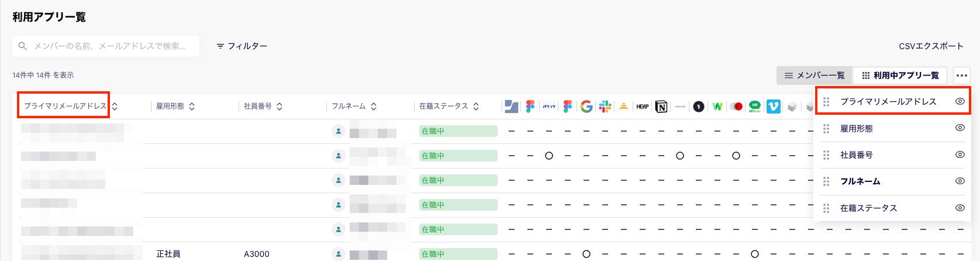Select プライマリメールアドレス in the column panel
The height and width of the screenshot is (261, 980).
click(888, 101)
